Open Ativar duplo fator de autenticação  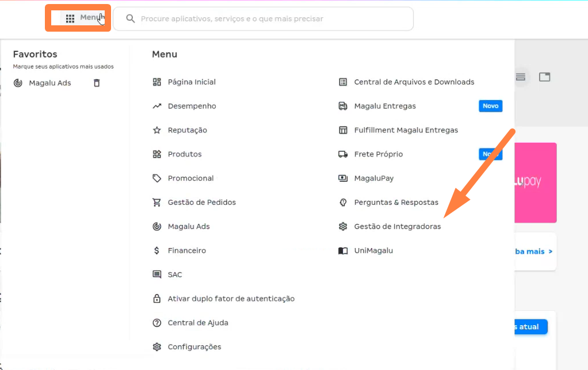click(231, 299)
